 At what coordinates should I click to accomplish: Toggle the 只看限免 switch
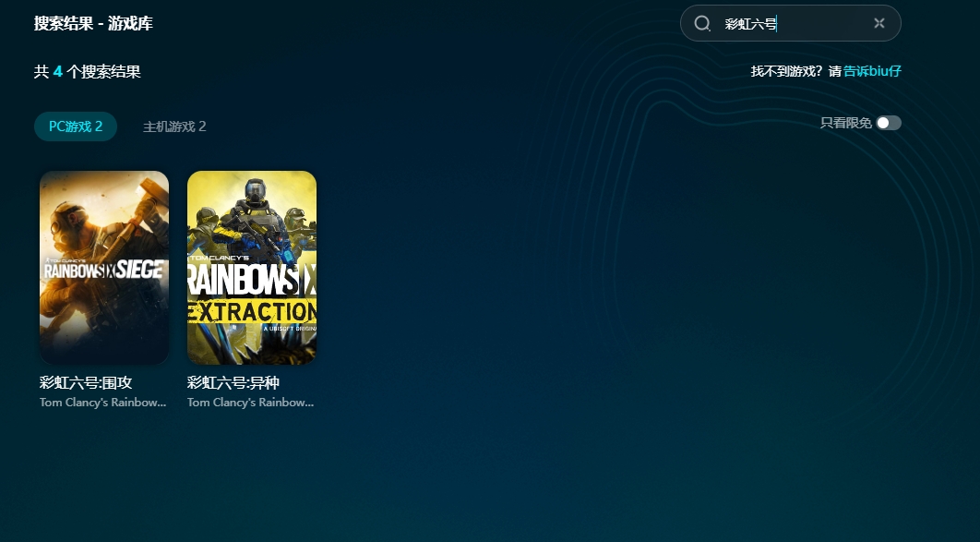tap(888, 123)
